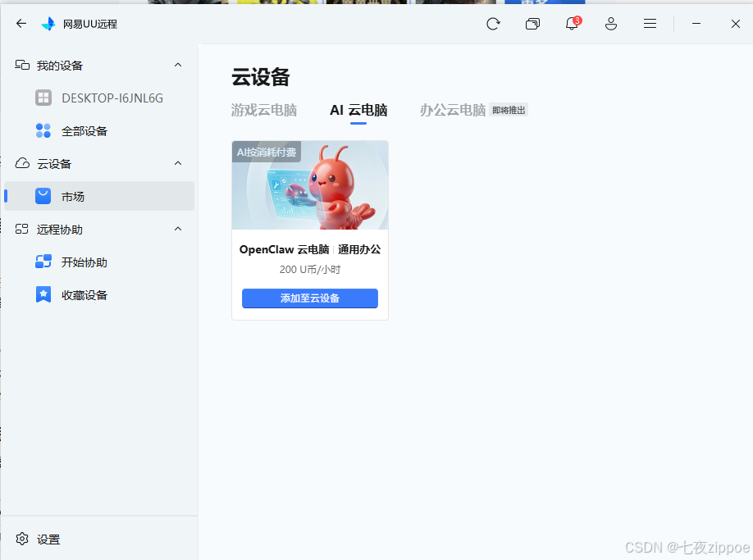The image size is (753, 560).
Task: Go back using the arrow icon
Action: pyautogui.click(x=21, y=24)
